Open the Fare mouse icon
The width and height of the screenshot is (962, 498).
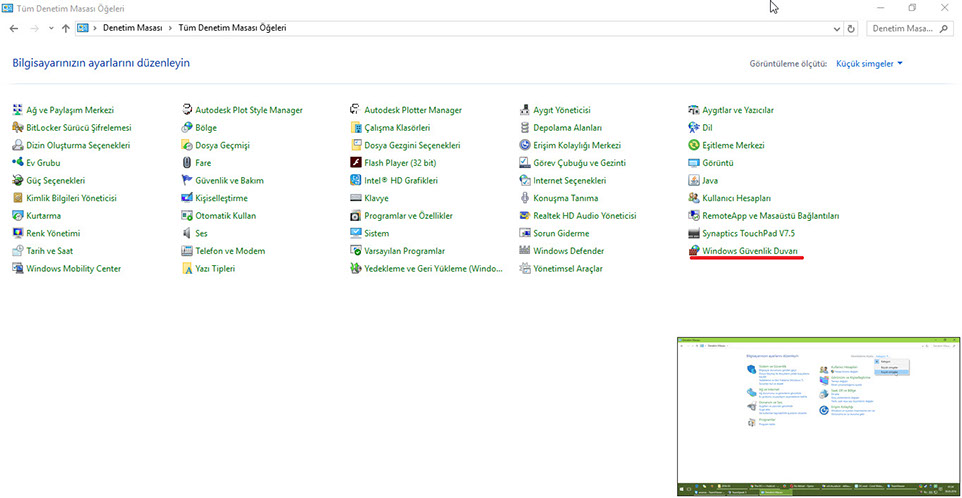[187, 163]
